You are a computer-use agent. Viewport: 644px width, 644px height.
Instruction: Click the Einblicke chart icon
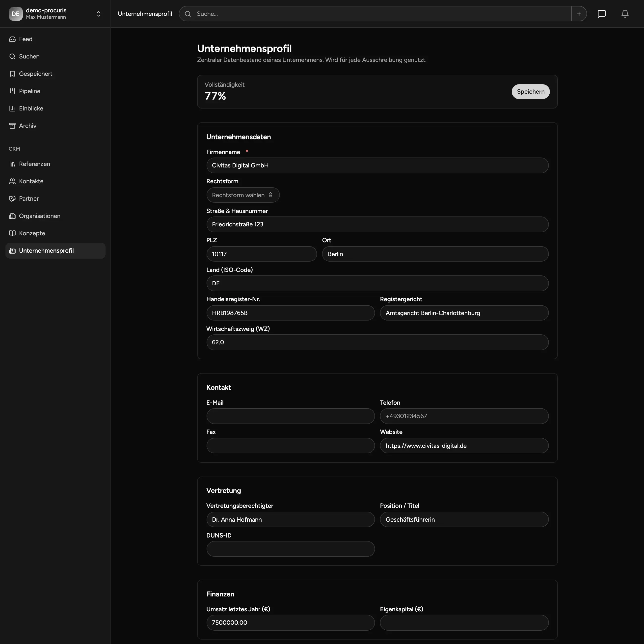pyautogui.click(x=12, y=108)
